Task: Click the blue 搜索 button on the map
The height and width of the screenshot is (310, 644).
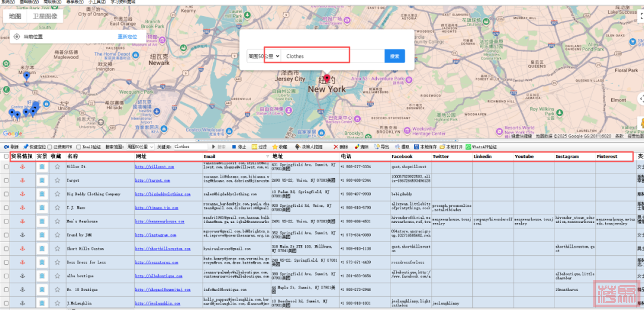Action: [394, 56]
